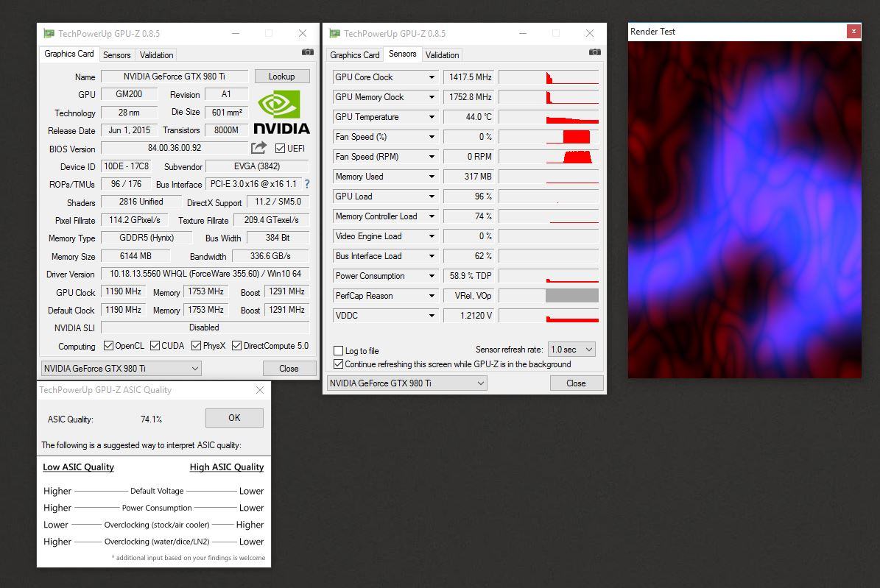The width and height of the screenshot is (880, 588).
Task: Click the 1.2120 V VDDC reading
Action: tap(468, 316)
